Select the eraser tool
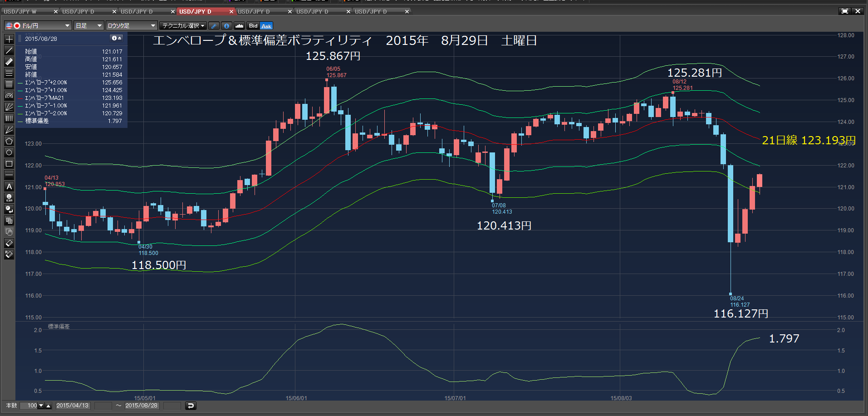868x416 pixels. pos(9,243)
